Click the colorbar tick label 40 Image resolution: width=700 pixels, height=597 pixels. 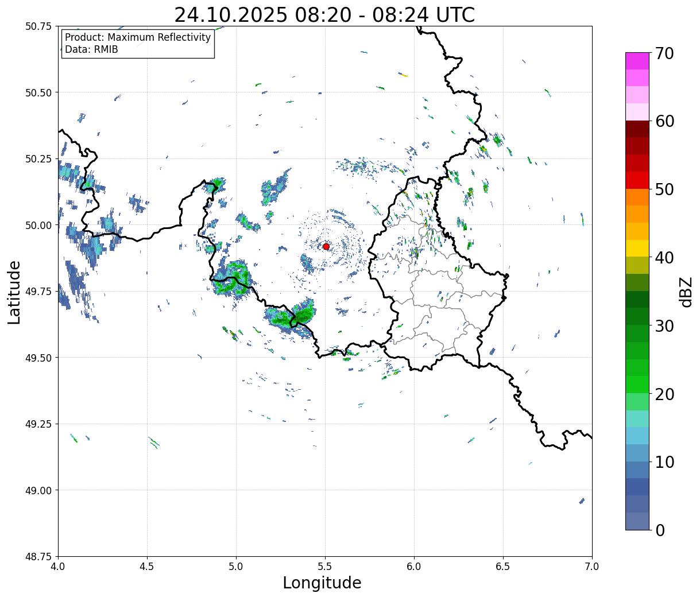664,258
